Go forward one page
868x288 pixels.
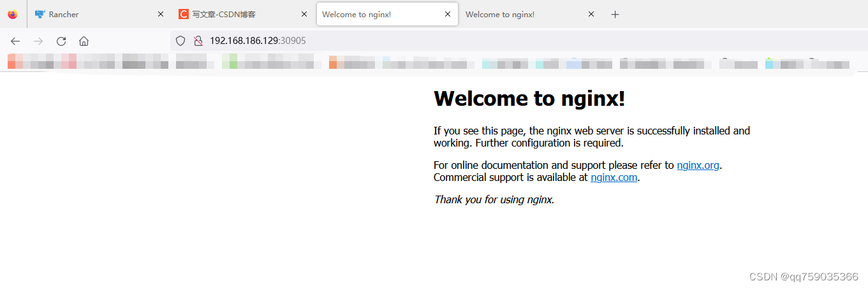tap(38, 41)
